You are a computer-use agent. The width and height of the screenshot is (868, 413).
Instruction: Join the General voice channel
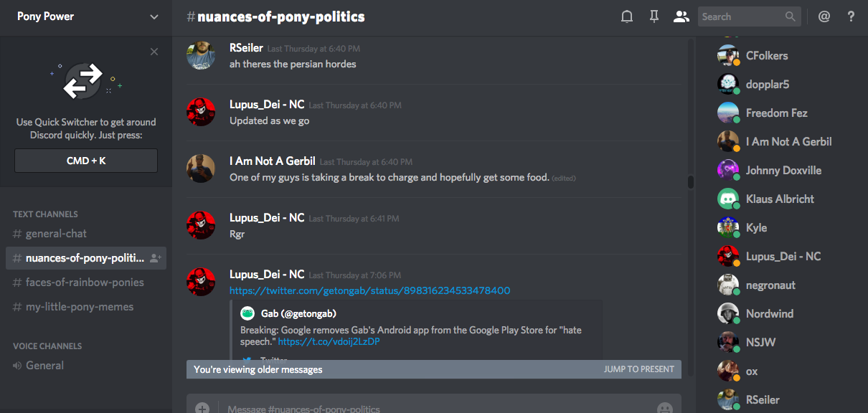tap(45, 366)
